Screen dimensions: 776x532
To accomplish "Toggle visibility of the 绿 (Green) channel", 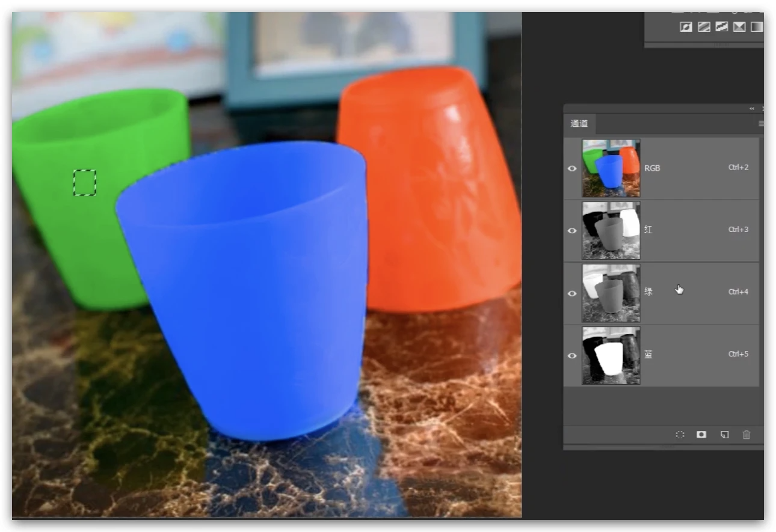I will coord(572,293).
